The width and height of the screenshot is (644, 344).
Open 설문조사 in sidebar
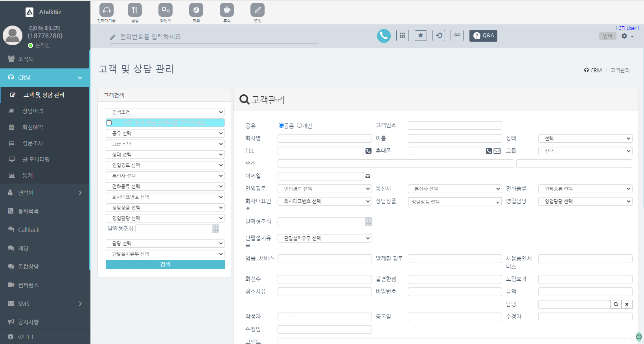click(44, 143)
